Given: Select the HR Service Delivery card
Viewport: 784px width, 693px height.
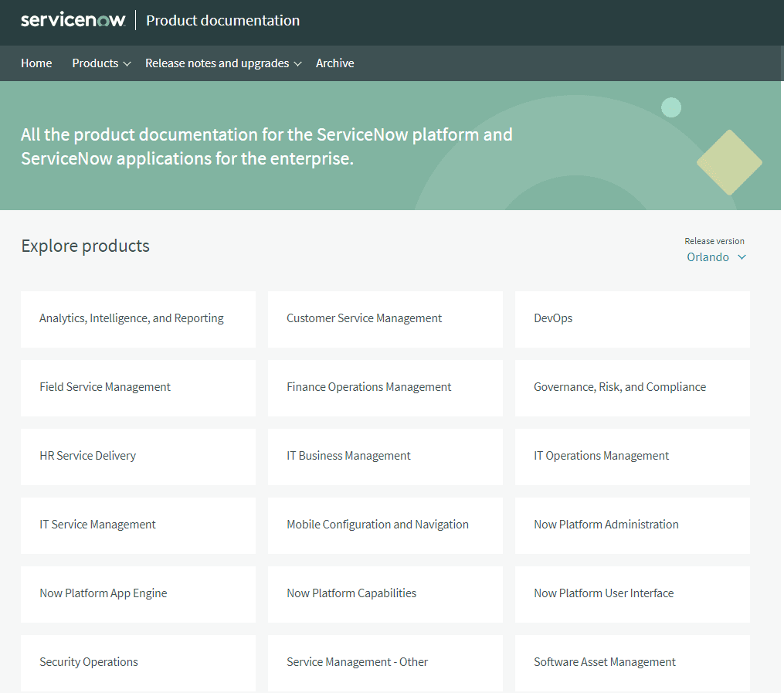Looking at the screenshot, I should (138, 457).
